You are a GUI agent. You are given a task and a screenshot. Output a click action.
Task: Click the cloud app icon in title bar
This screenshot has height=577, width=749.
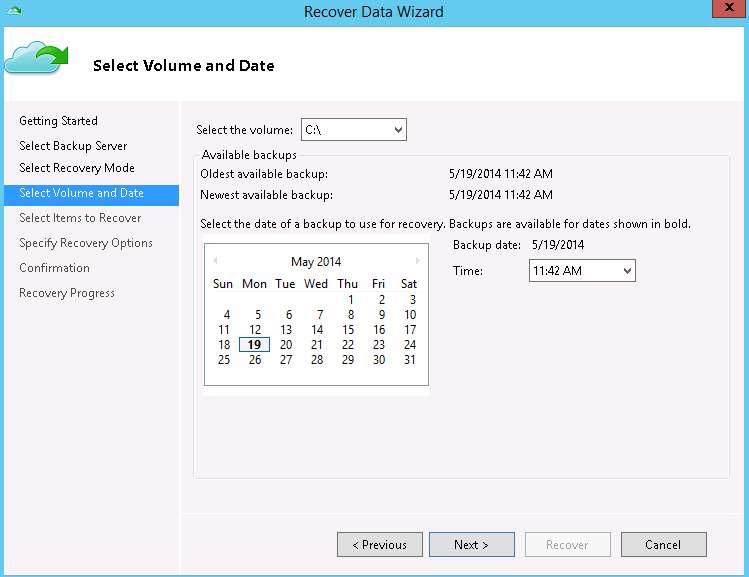click(x=14, y=10)
